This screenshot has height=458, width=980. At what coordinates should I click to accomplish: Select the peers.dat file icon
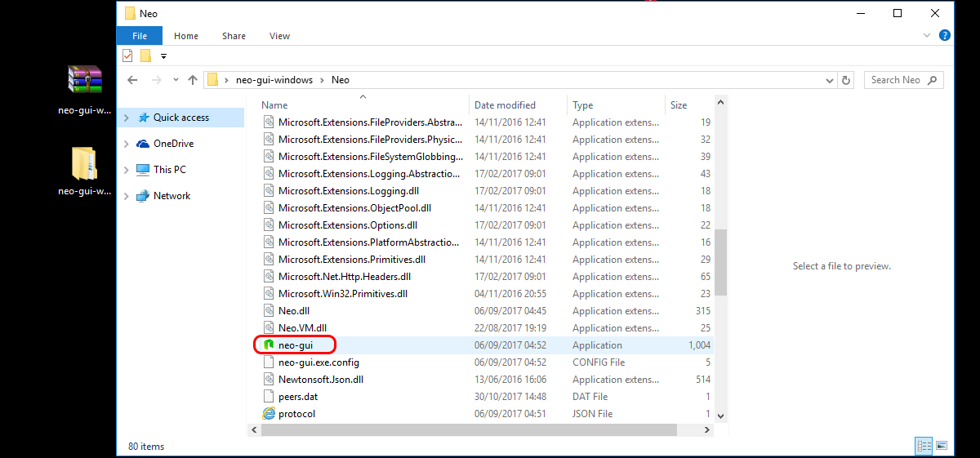(269, 397)
